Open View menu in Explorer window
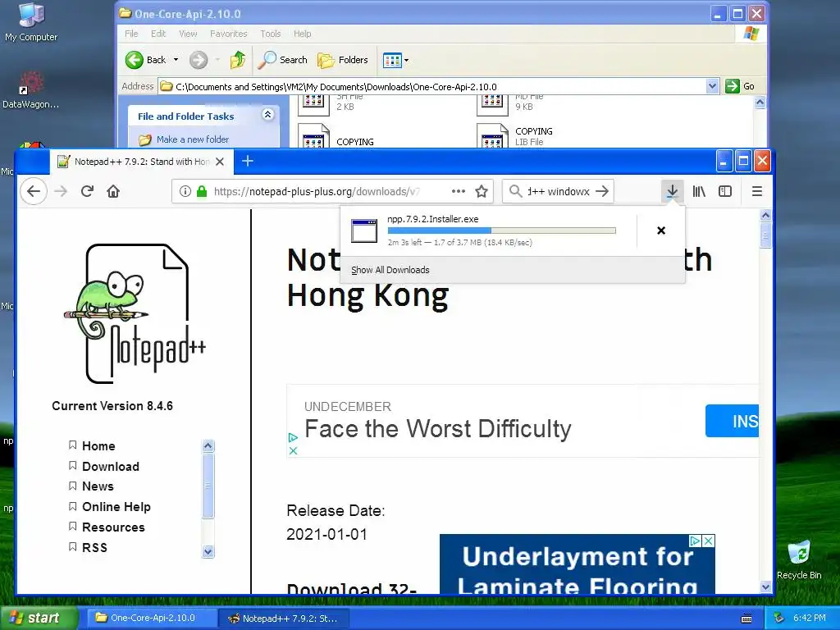This screenshot has width=840, height=630. (188, 33)
